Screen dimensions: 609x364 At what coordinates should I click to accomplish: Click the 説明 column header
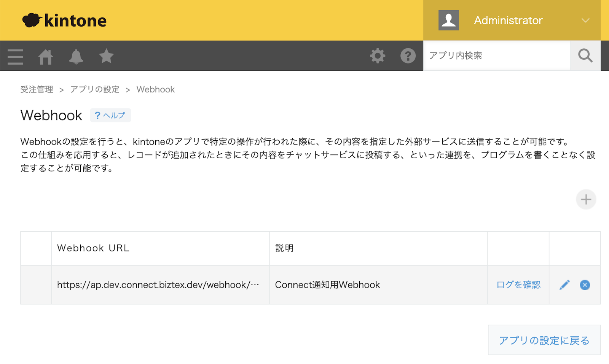click(378, 248)
